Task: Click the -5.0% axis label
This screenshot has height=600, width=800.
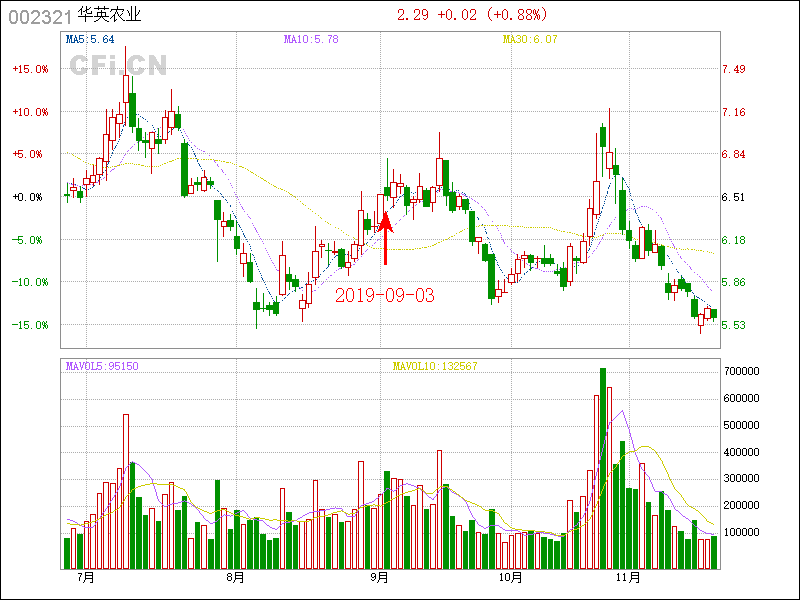Action: (x=28, y=240)
